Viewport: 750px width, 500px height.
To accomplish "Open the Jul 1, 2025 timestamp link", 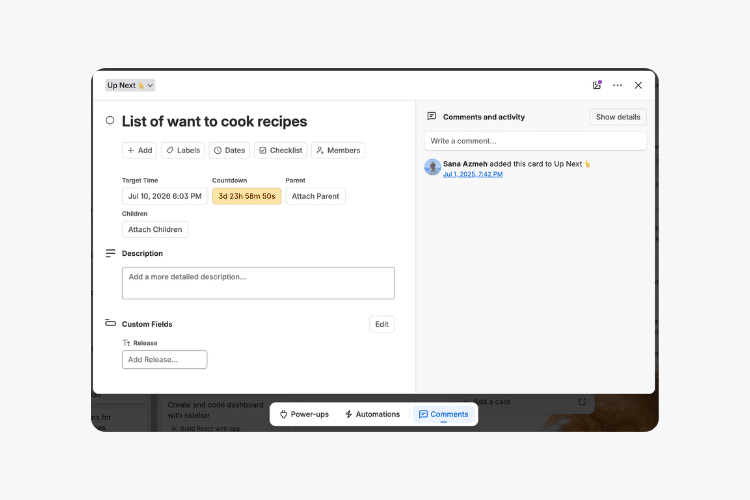I will (473, 174).
